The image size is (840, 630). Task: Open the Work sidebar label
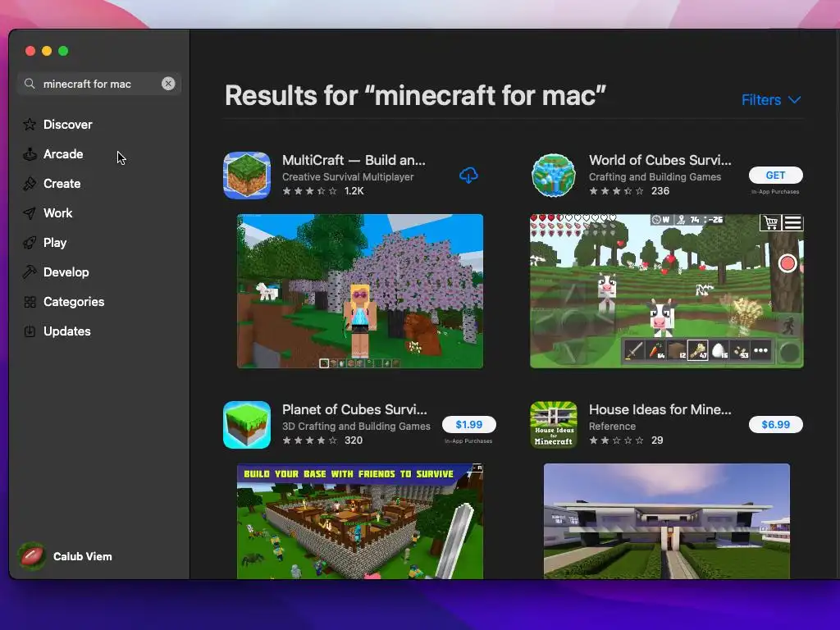pos(58,213)
